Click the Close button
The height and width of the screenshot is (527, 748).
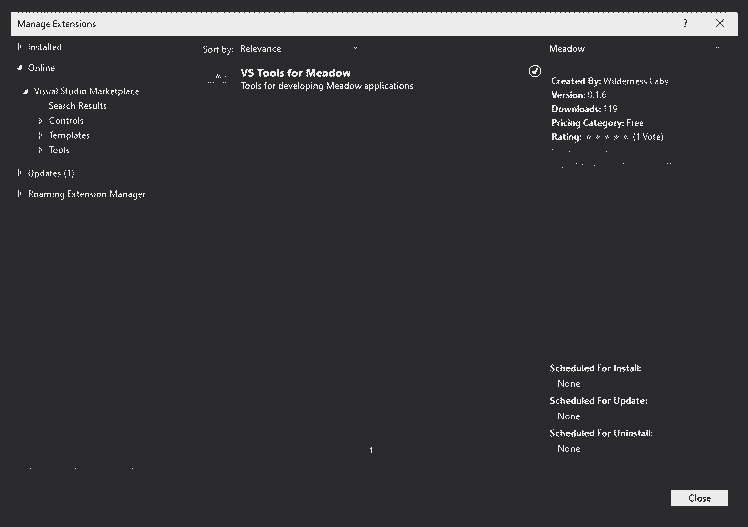pos(699,498)
